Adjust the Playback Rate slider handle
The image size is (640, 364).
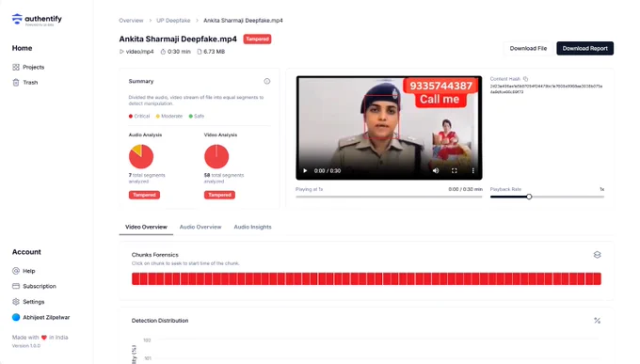[x=529, y=197]
